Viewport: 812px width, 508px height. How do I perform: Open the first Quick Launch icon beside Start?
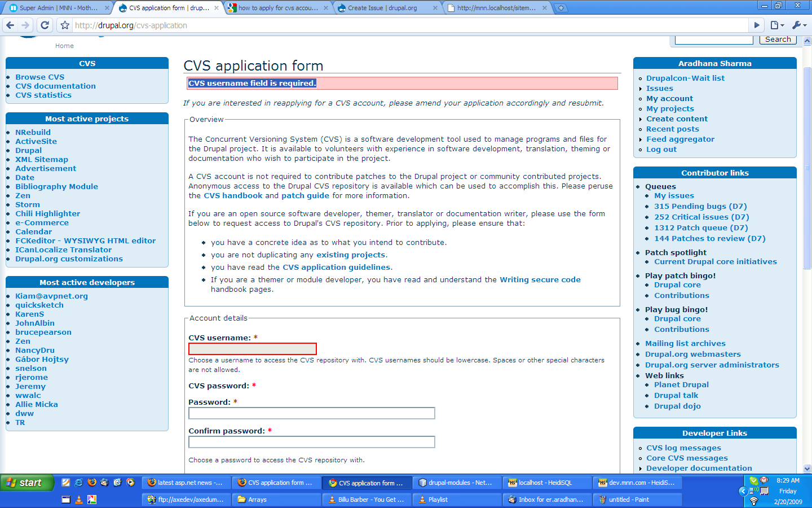coord(65,483)
